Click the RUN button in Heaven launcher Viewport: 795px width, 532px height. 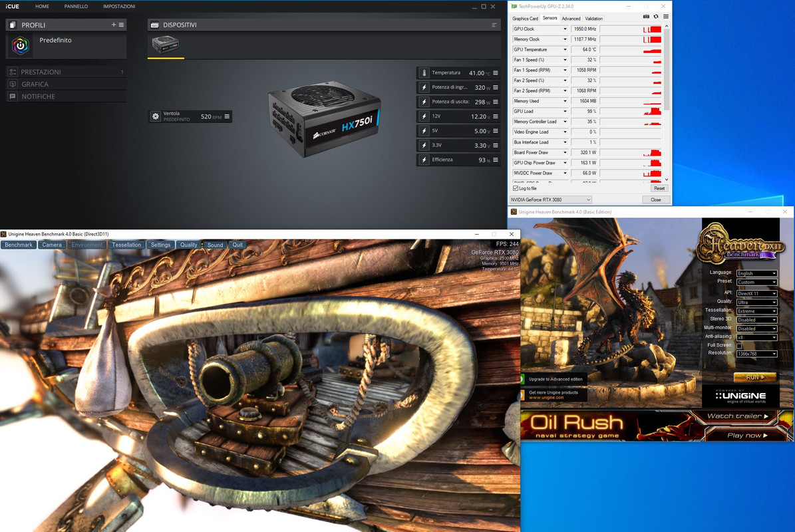(x=755, y=378)
